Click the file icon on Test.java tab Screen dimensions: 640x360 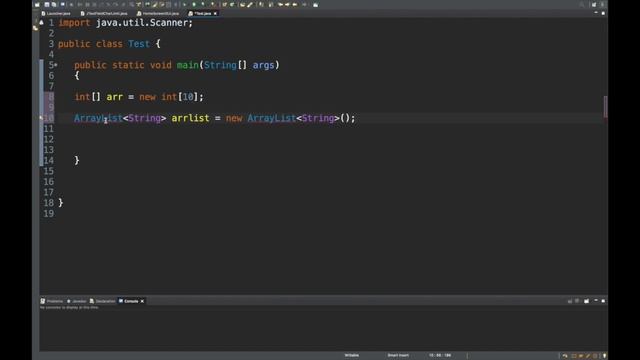coord(191,13)
